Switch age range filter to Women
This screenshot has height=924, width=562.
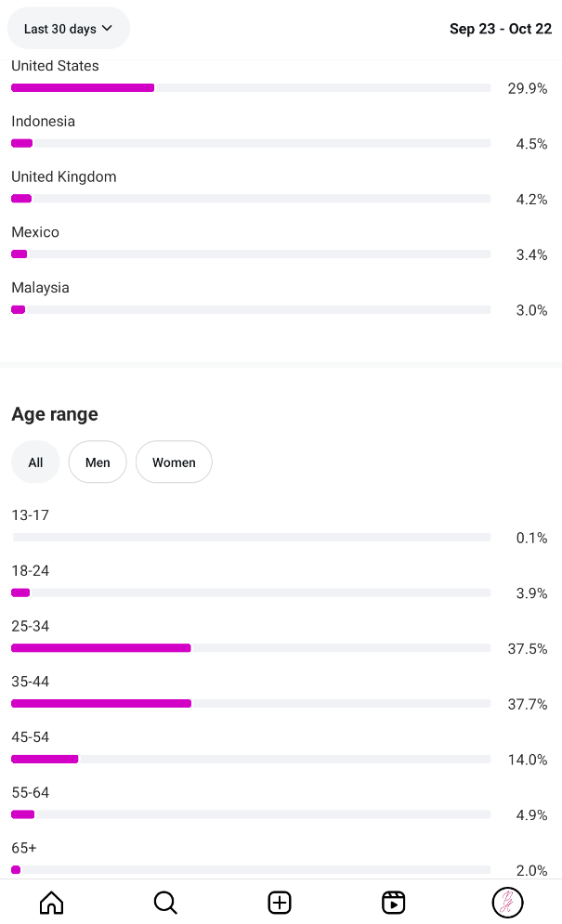coord(174,462)
